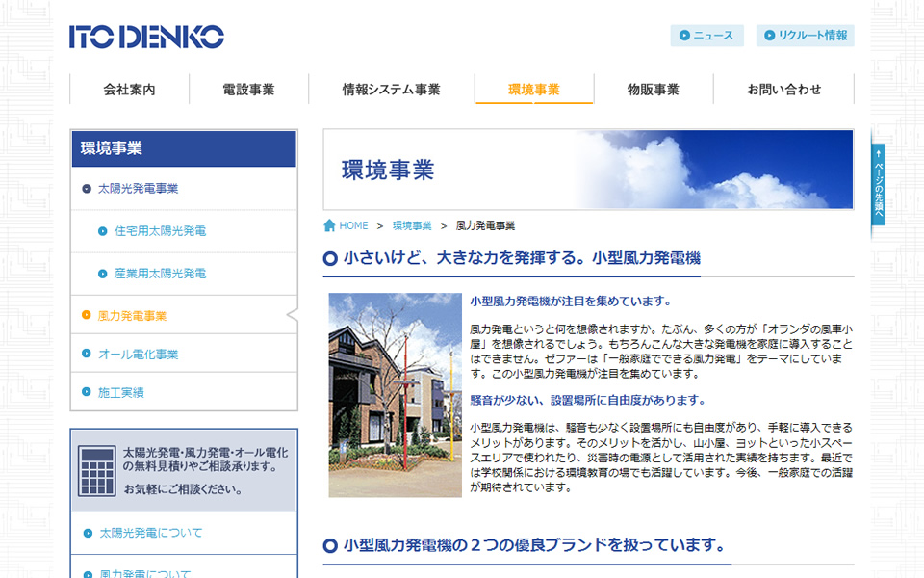The width and height of the screenshot is (924, 578).
Task: Click ページの先頭へ side tab
Action: pos(878,185)
